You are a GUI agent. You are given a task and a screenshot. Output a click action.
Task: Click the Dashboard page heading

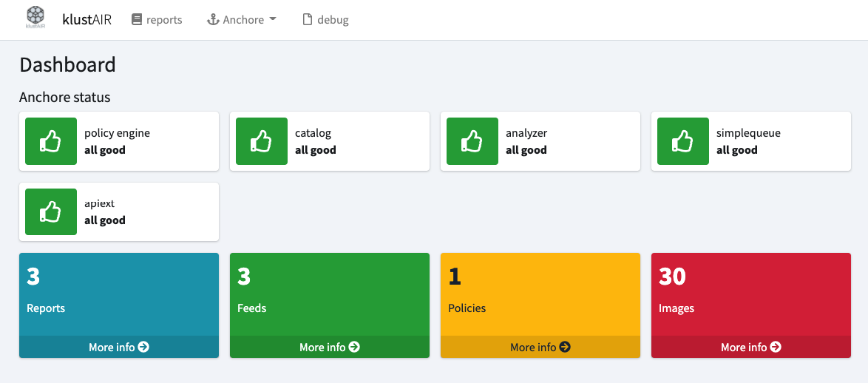pyautogui.click(x=67, y=65)
